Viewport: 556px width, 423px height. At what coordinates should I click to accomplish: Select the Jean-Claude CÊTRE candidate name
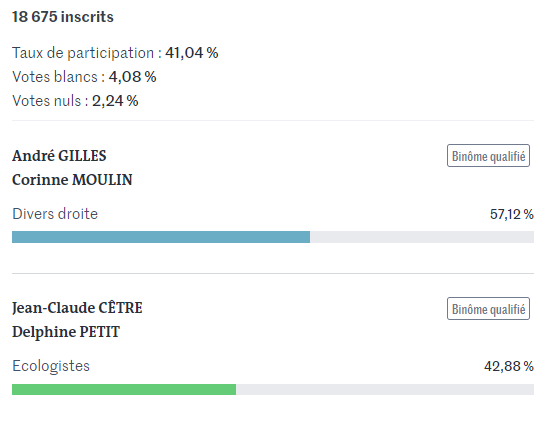pos(77,308)
